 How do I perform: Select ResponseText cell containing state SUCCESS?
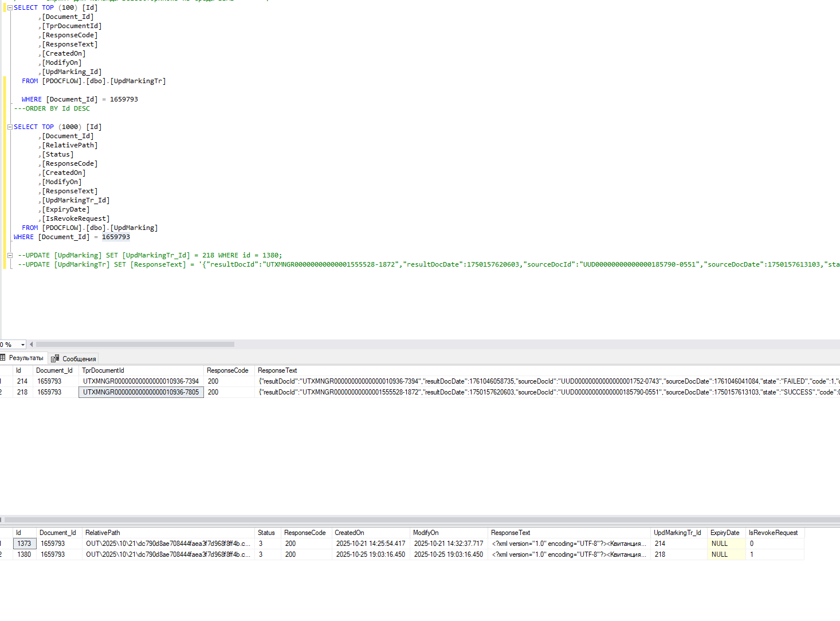547,392
